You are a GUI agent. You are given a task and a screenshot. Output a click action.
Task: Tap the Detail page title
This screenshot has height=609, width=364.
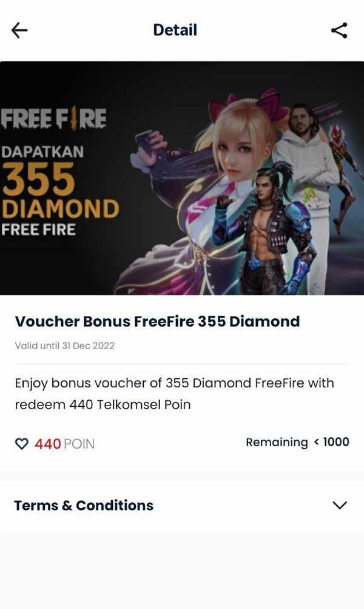point(175,30)
